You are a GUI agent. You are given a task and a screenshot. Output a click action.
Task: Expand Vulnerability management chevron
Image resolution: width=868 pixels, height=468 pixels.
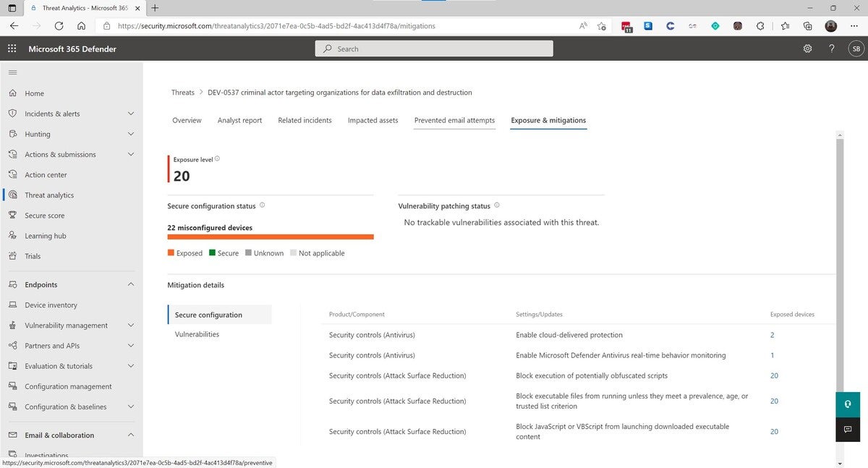point(131,326)
